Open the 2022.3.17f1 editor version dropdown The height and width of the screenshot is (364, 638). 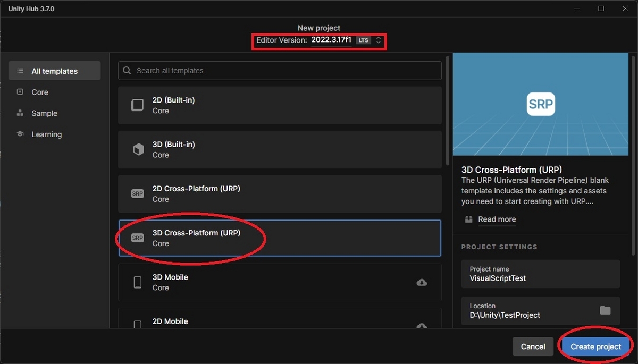331,40
